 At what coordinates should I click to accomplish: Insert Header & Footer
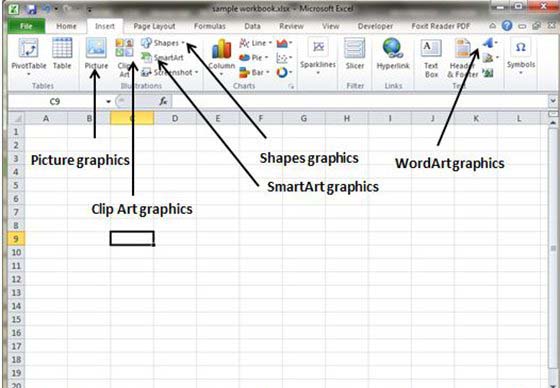point(462,57)
